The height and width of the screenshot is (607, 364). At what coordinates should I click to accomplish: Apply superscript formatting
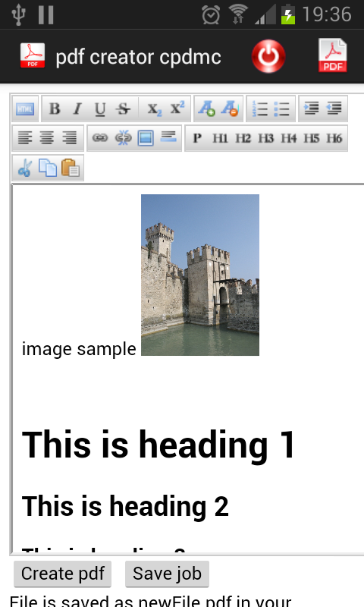tap(177, 109)
